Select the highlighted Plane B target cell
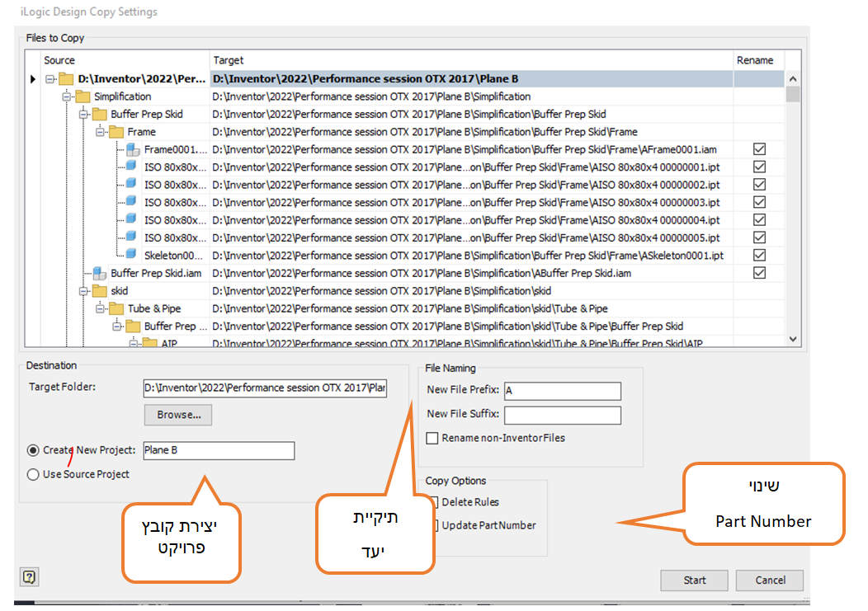 472,79
